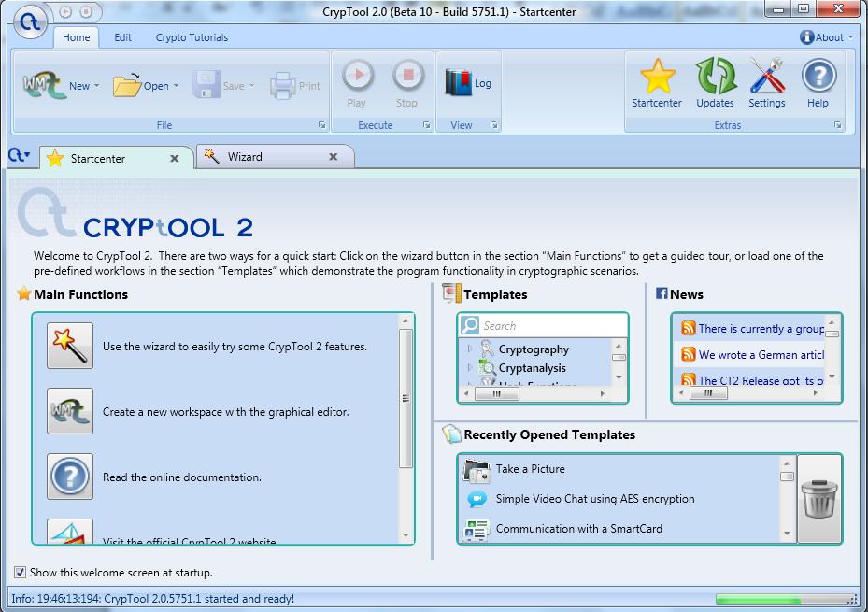Click 'Communication with a SmartCard' template text
Viewport: 868px width, 612px height.
578,529
